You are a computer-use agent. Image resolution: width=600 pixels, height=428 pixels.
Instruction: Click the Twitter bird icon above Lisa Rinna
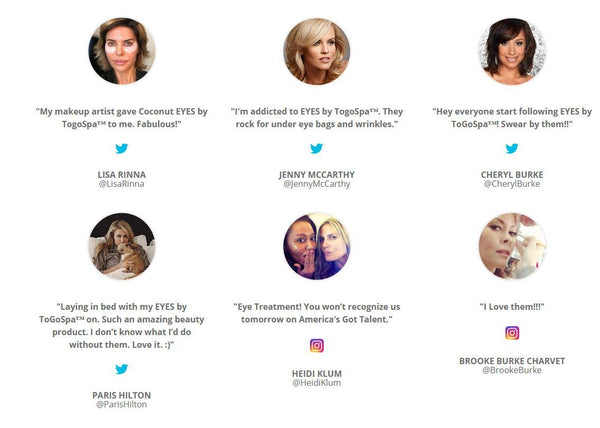click(x=122, y=148)
